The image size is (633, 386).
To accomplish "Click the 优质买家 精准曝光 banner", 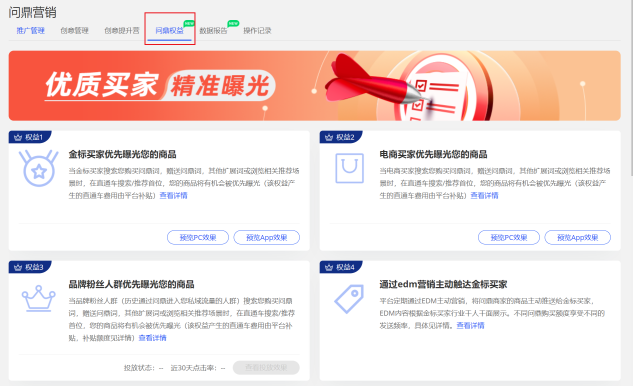I will pos(314,86).
